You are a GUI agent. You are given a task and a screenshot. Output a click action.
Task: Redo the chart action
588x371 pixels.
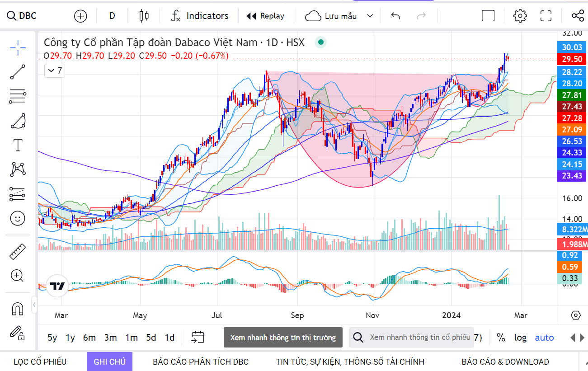point(421,16)
